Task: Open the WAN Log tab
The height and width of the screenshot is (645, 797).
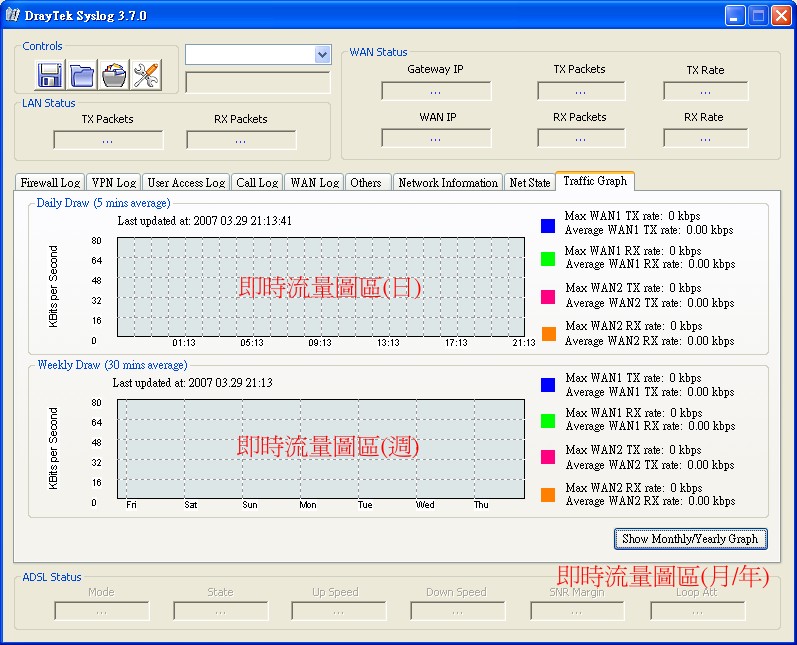Action: pyautogui.click(x=315, y=182)
